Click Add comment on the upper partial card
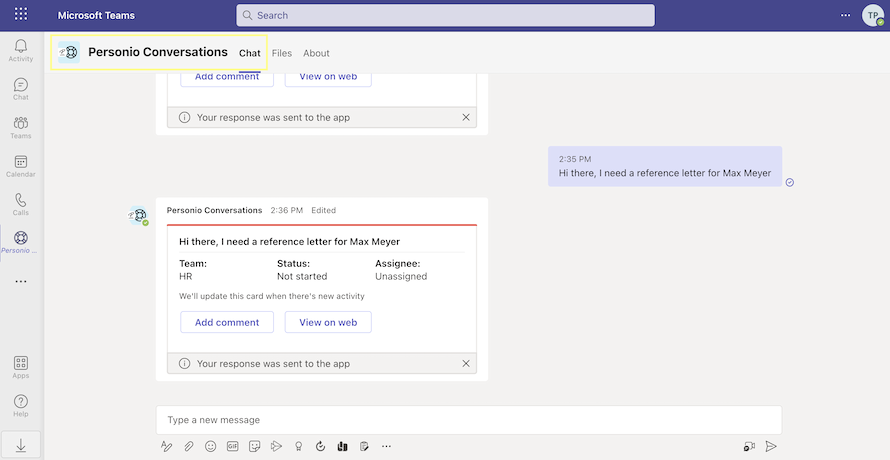890x460 pixels. pos(227,78)
